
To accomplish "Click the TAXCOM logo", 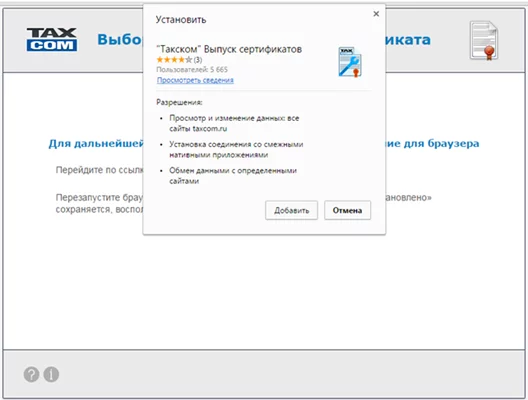I will coord(52,39).
